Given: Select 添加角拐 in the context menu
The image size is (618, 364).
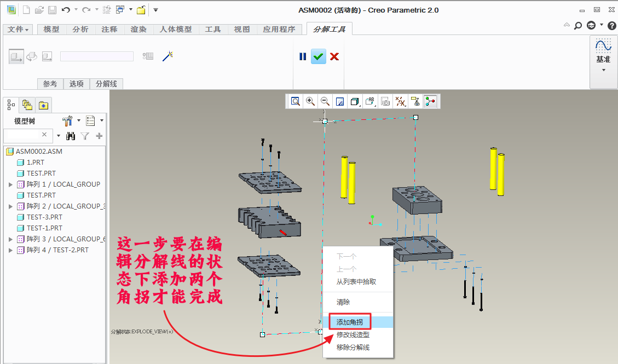Looking at the screenshot, I should pos(349,322).
